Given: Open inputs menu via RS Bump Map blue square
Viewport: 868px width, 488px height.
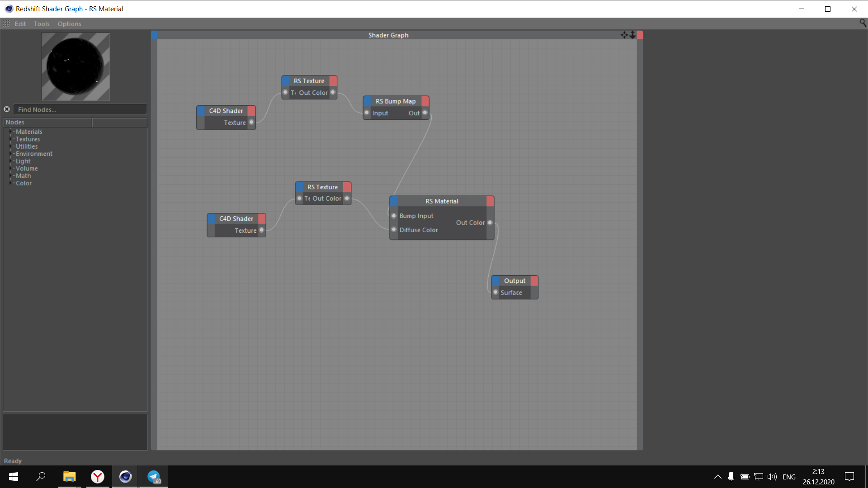Looking at the screenshot, I should point(367,101).
